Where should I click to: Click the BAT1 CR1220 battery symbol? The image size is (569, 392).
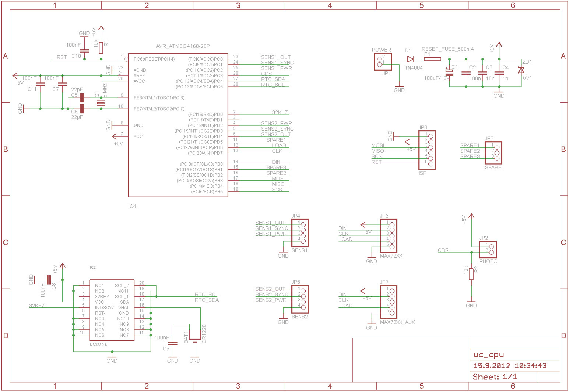tap(194, 340)
